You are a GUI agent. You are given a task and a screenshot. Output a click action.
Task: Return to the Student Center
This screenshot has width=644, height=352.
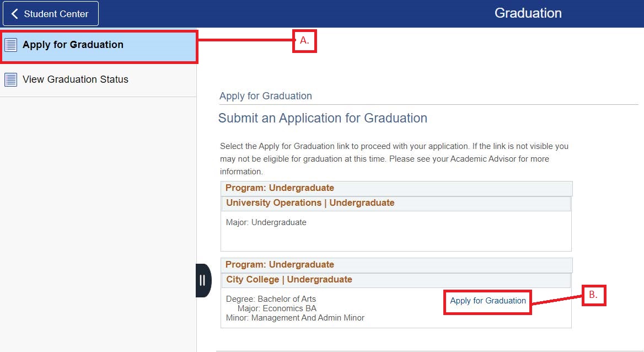click(50, 13)
